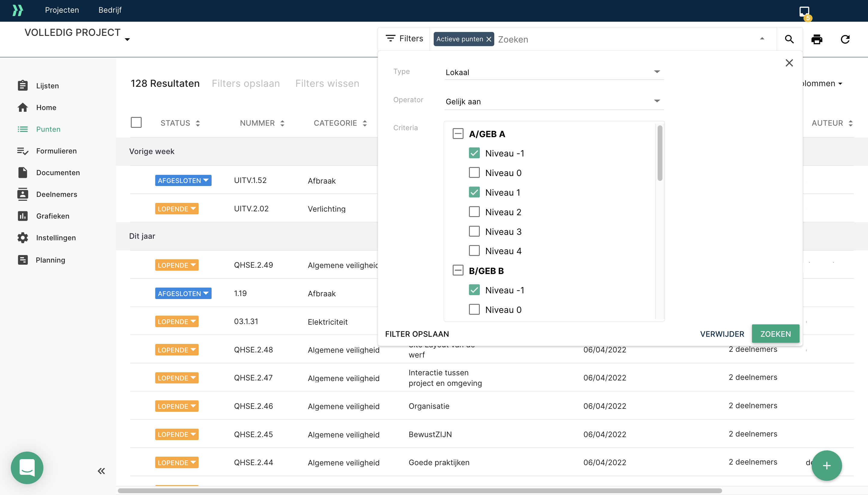Image resolution: width=868 pixels, height=495 pixels.
Task: Open AFGESLOTEN status dropdown for UITV.1.52
Action: pyautogui.click(x=183, y=180)
